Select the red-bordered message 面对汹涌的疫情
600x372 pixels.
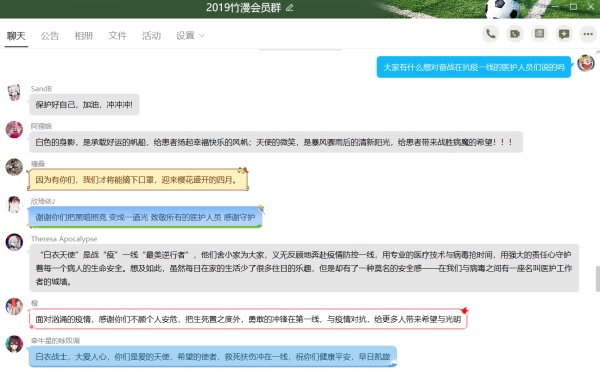click(248, 319)
